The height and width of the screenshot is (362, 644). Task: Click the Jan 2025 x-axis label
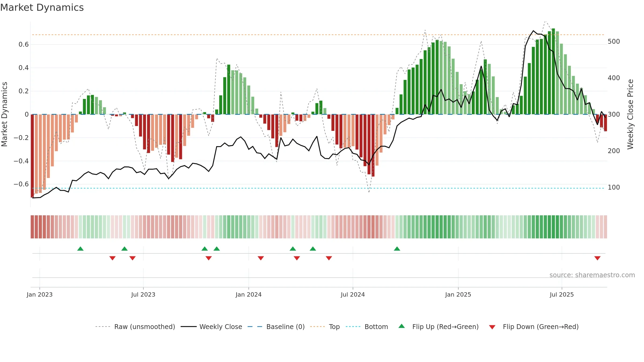click(x=458, y=294)
